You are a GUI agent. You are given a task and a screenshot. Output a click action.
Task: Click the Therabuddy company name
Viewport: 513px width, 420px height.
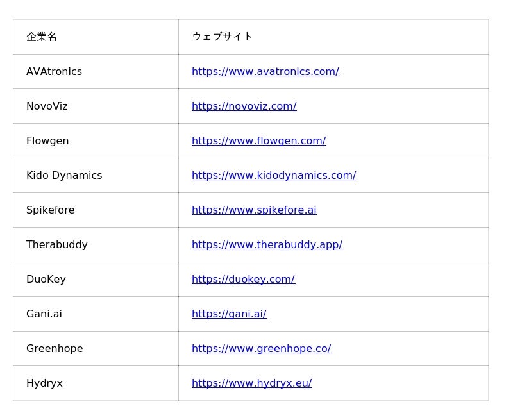pyautogui.click(x=56, y=245)
